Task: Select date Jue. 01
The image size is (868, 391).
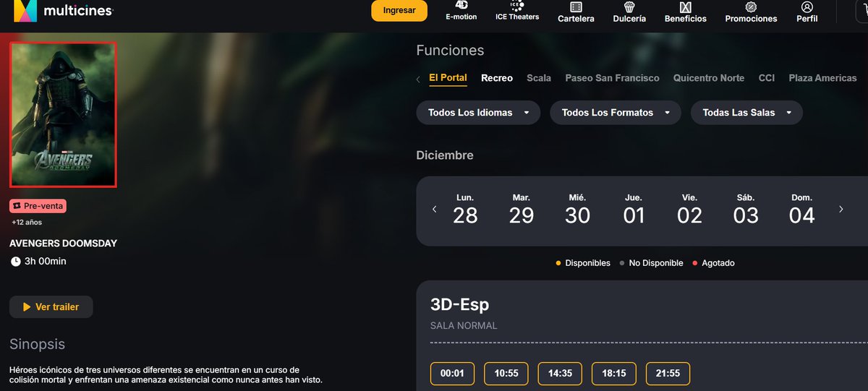Action: tap(634, 210)
